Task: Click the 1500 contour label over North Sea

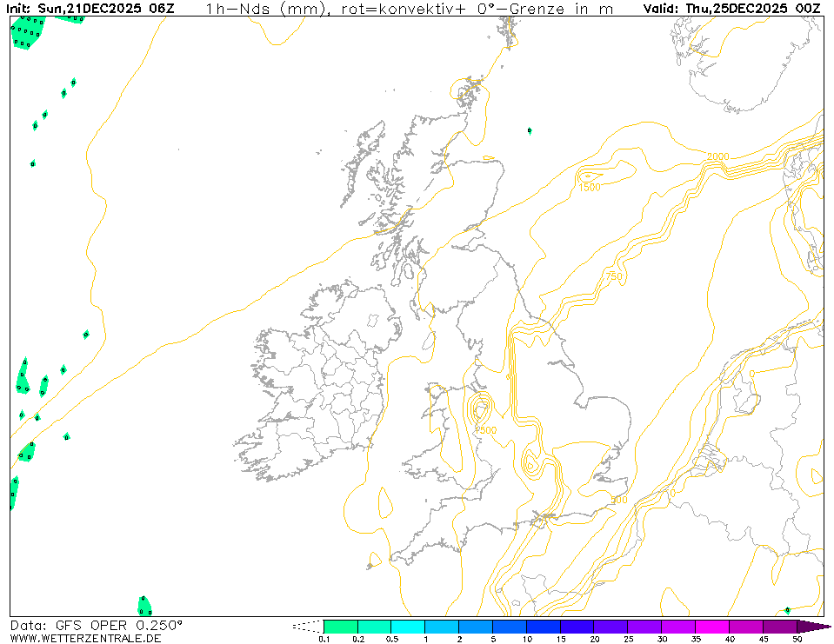Action: tap(590, 187)
